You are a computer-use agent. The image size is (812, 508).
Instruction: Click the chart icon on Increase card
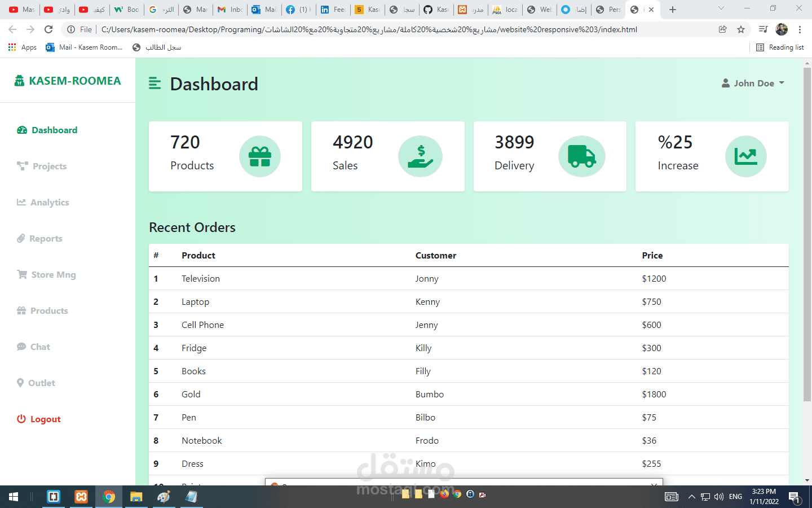click(x=746, y=156)
